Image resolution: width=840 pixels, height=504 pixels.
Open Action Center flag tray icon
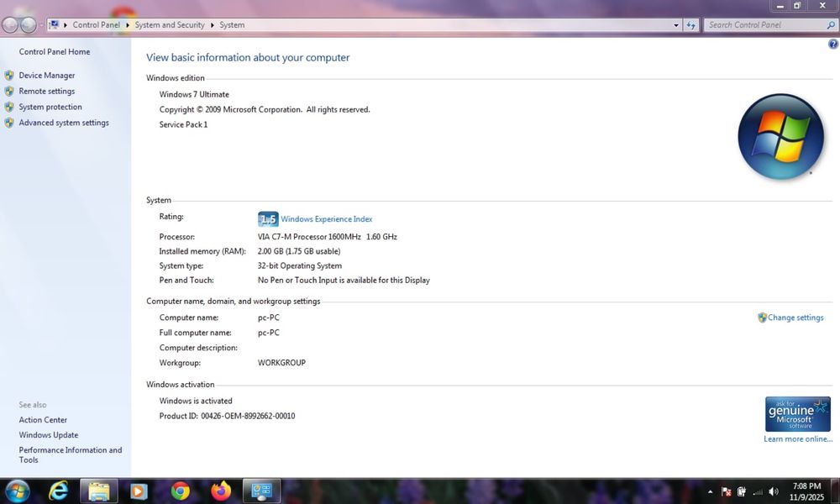coord(727,491)
